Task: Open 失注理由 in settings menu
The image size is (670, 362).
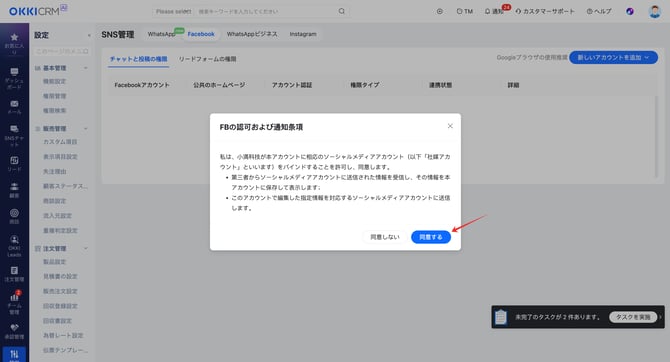Action: point(54,171)
